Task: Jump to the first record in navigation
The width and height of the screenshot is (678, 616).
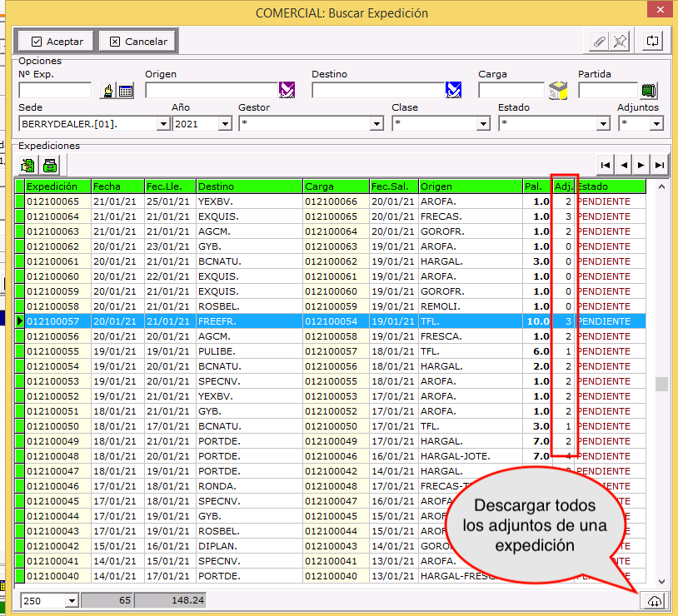Action: pos(606,165)
